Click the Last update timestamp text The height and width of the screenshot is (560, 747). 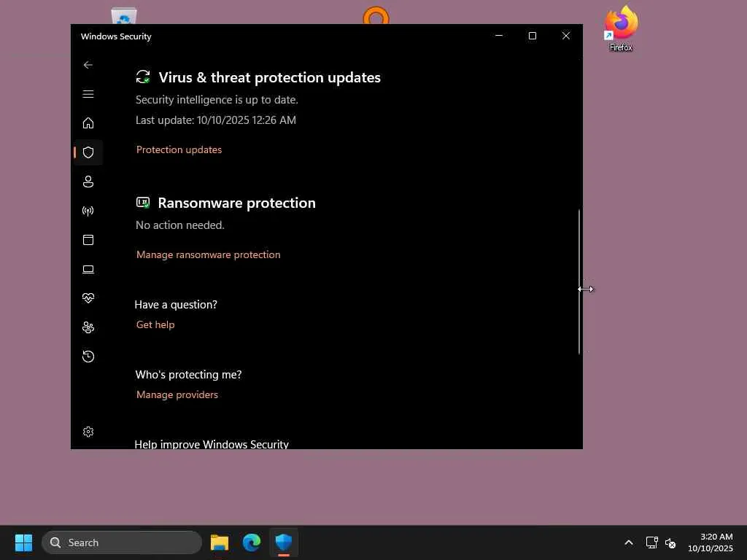216,120
